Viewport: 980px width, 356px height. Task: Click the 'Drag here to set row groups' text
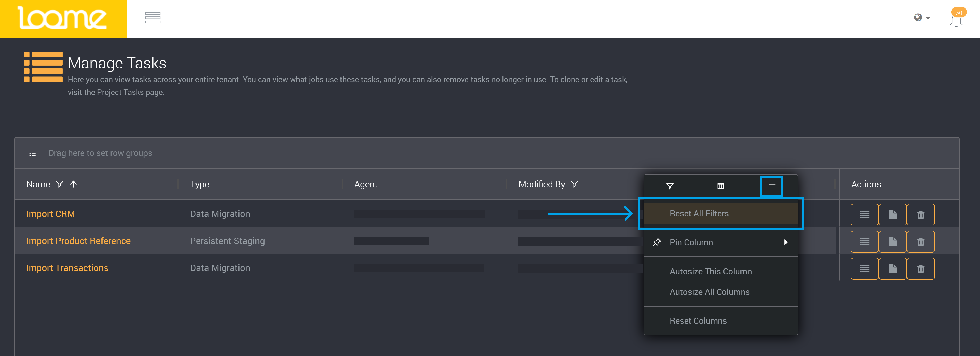point(100,153)
